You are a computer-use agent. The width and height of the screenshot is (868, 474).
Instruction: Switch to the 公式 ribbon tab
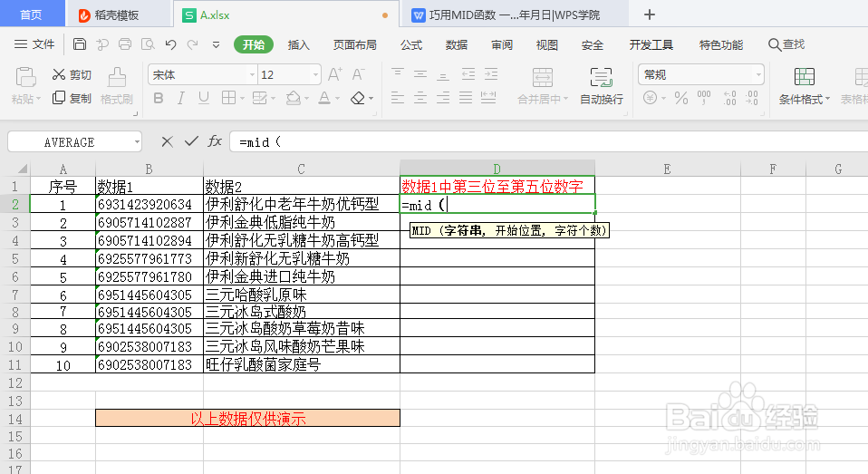(x=411, y=44)
